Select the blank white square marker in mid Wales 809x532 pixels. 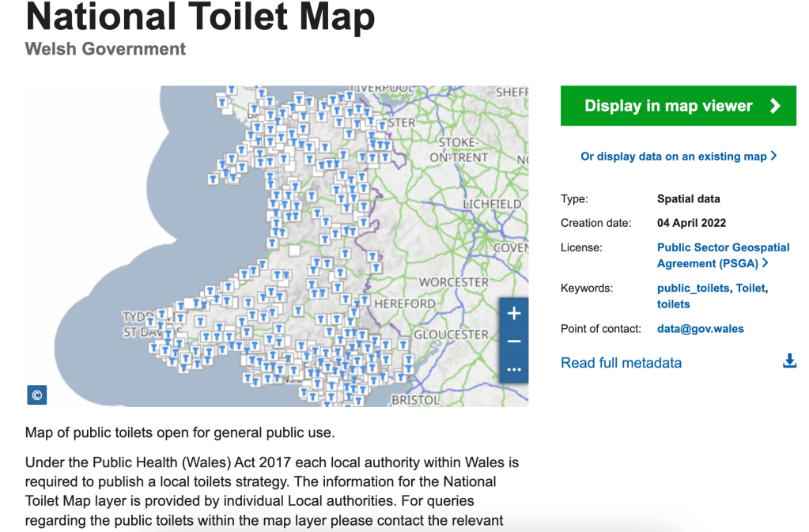(x=295, y=251)
